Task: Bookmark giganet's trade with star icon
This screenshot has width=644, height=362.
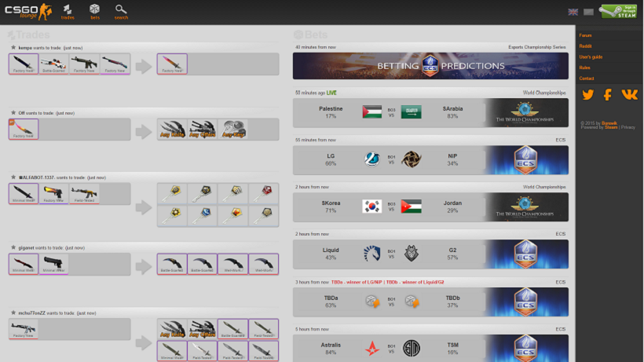Action: point(13,247)
